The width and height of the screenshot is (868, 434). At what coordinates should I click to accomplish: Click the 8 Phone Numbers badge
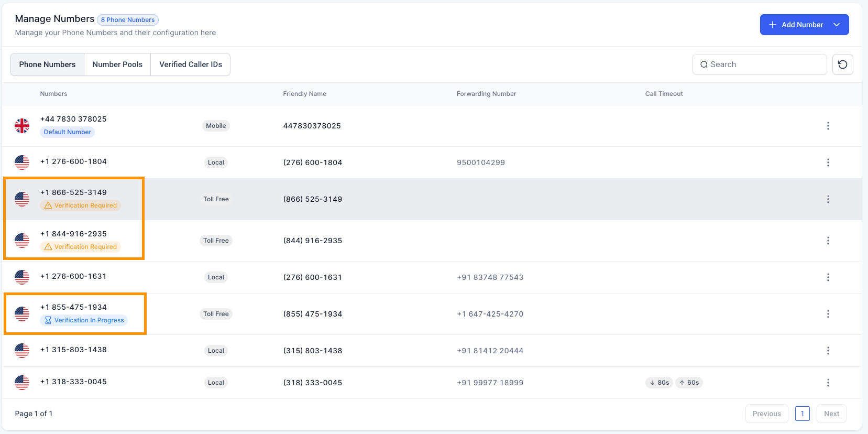[128, 20]
